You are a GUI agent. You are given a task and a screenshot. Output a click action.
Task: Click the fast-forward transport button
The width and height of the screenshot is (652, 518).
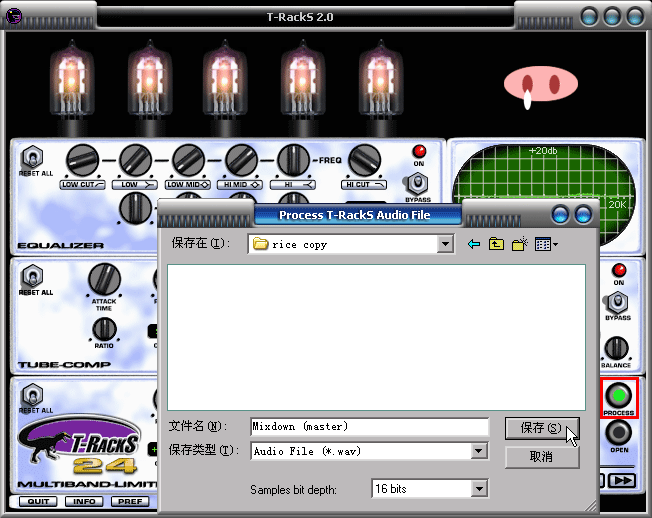[622, 481]
